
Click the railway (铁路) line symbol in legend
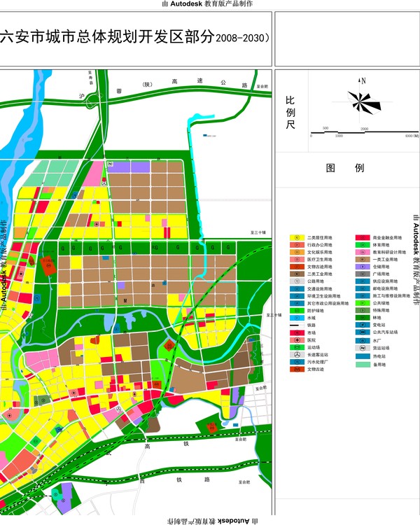297,325
